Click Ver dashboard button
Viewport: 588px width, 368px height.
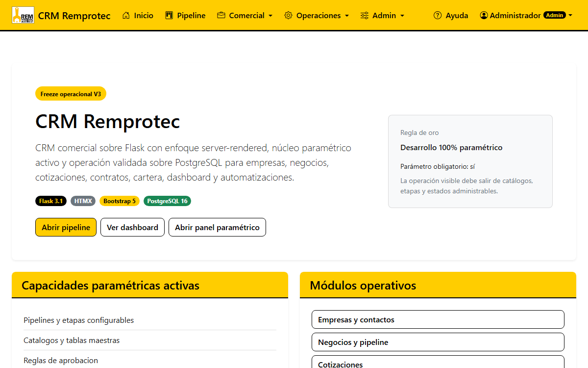click(132, 227)
